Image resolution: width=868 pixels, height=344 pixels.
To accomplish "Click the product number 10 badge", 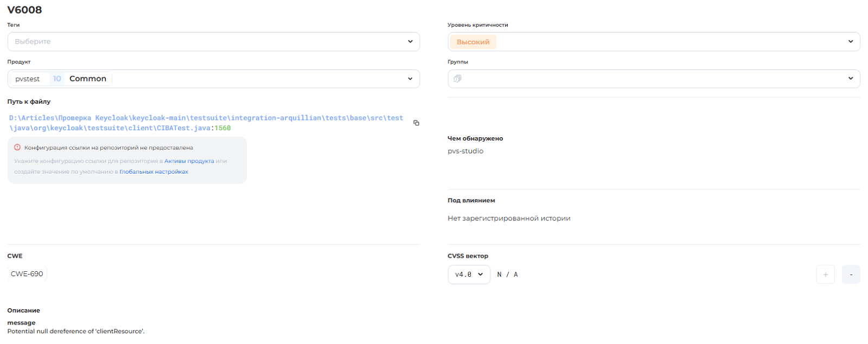I will tap(57, 79).
